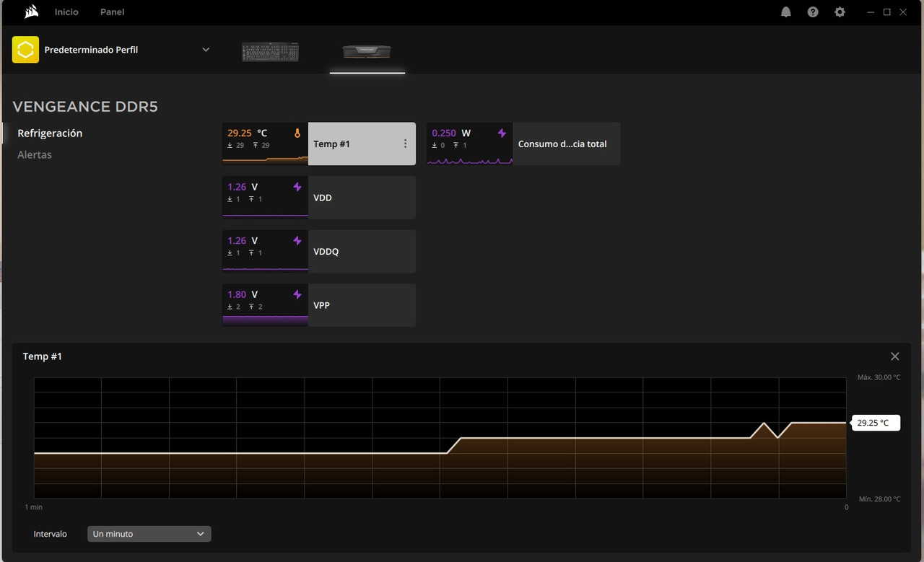The height and width of the screenshot is (562, 924).
Task: Click the 29.25 °C value label on graph
Action: tap(876, 423)
